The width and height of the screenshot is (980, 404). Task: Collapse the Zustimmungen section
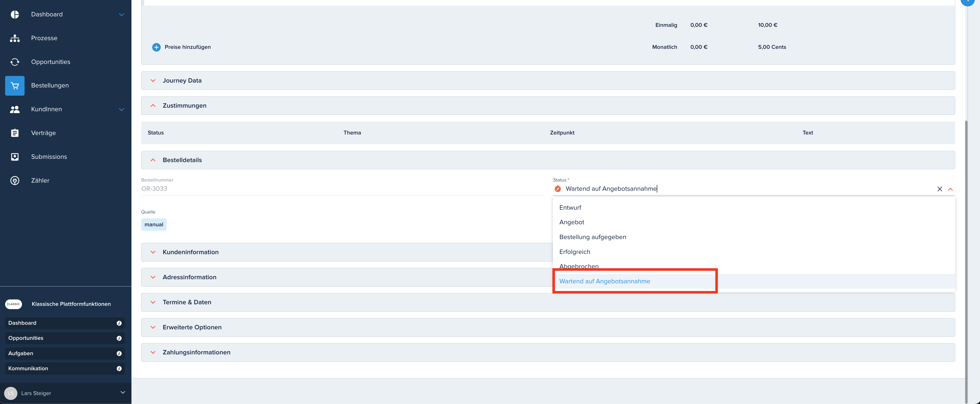(153, 106)
